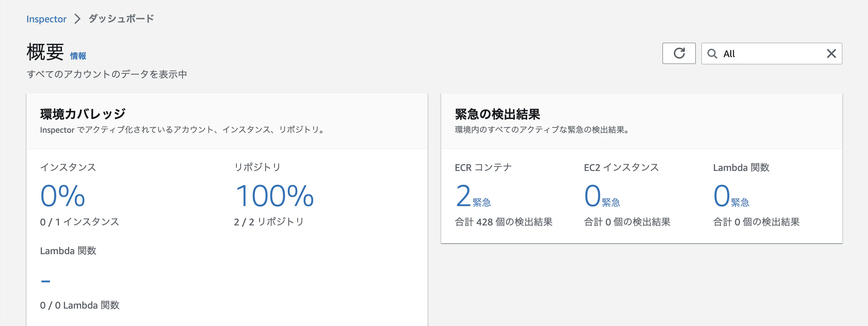Click the refresh icon to reload dashboard
Screen dimensions: 868x326
[x=679, y=53]
